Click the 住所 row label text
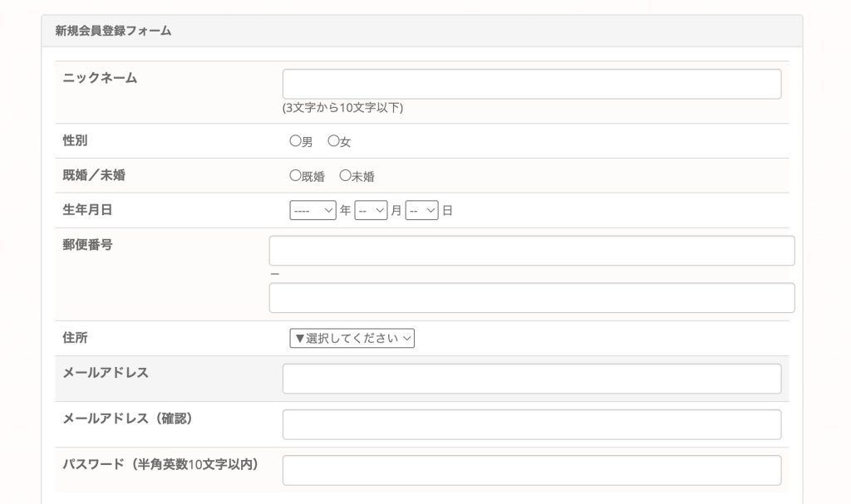Image resolution: width=851 pixels, height=504 pixels. click(x=75, y=338)
